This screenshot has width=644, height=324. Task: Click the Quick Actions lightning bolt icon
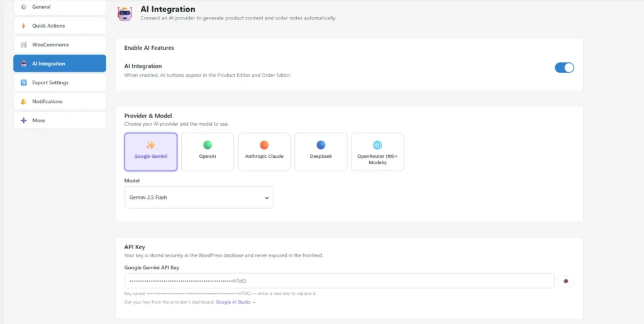[x=23, y=26]
